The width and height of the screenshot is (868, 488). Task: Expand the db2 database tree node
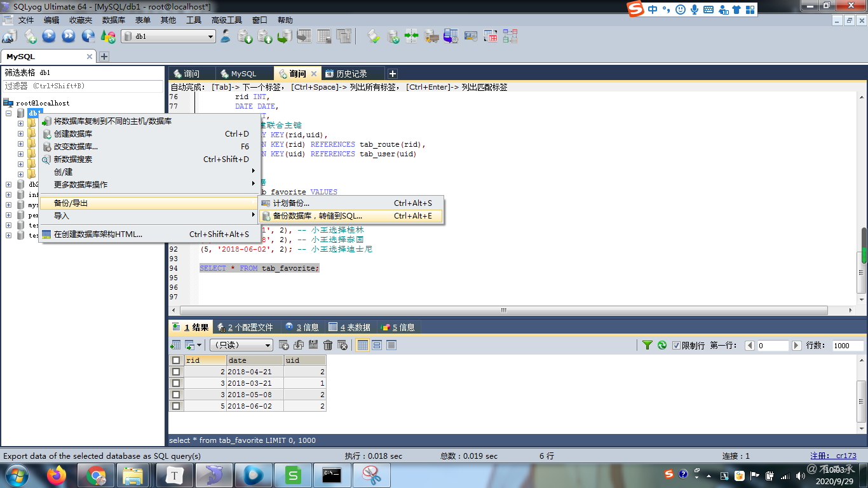[x=9, y=184]
